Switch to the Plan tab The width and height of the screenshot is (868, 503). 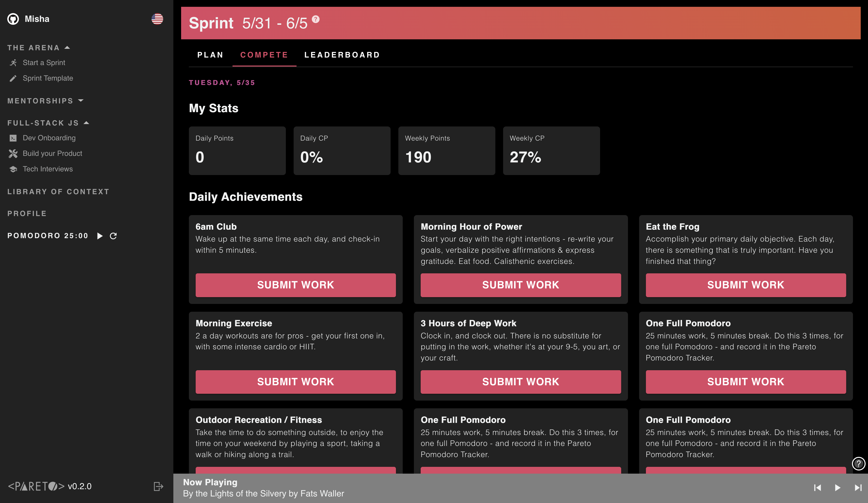[x=210, y=55]
